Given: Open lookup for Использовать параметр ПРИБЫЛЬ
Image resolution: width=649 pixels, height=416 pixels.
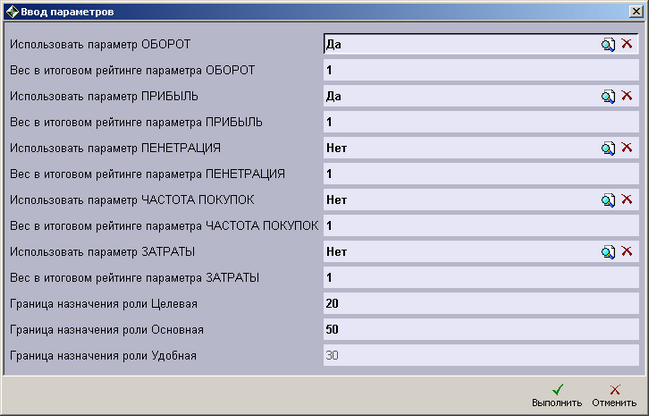Looking at the screenshot, I should pos(608,96).
